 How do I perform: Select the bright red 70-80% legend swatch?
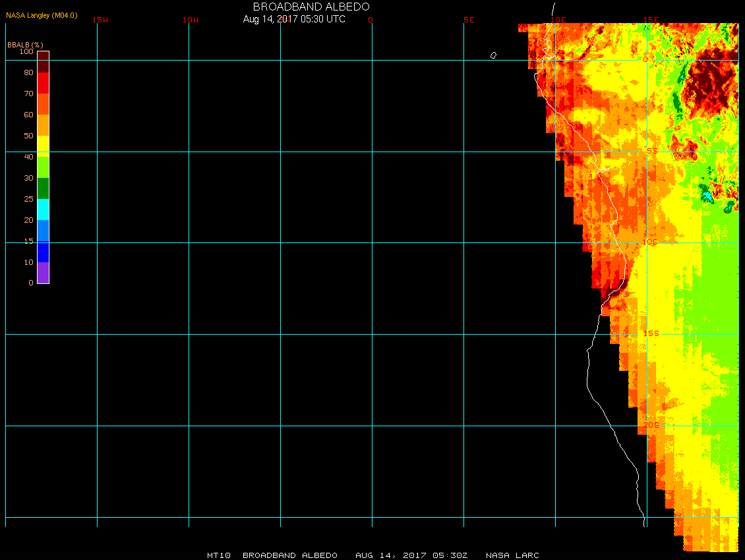point(43,82)
